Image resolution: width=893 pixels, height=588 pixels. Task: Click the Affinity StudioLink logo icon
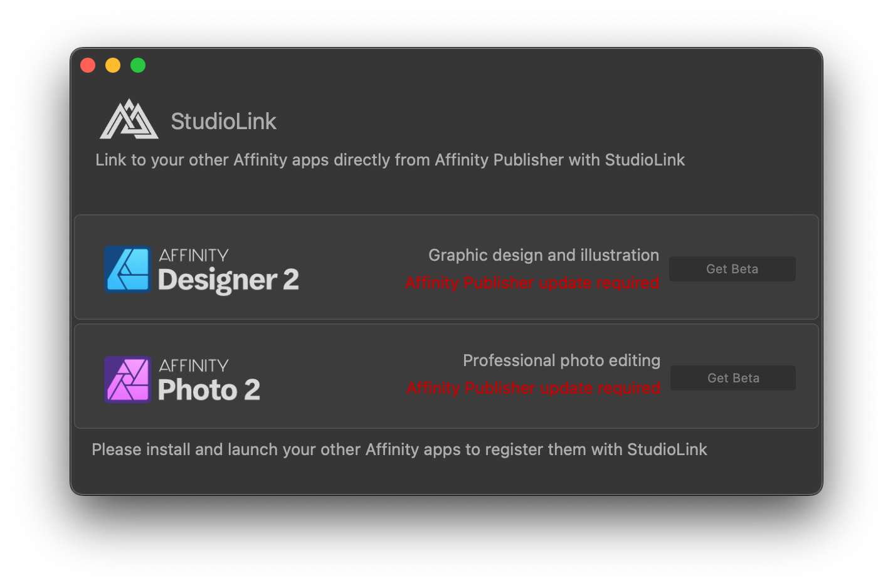click(129, 119)
